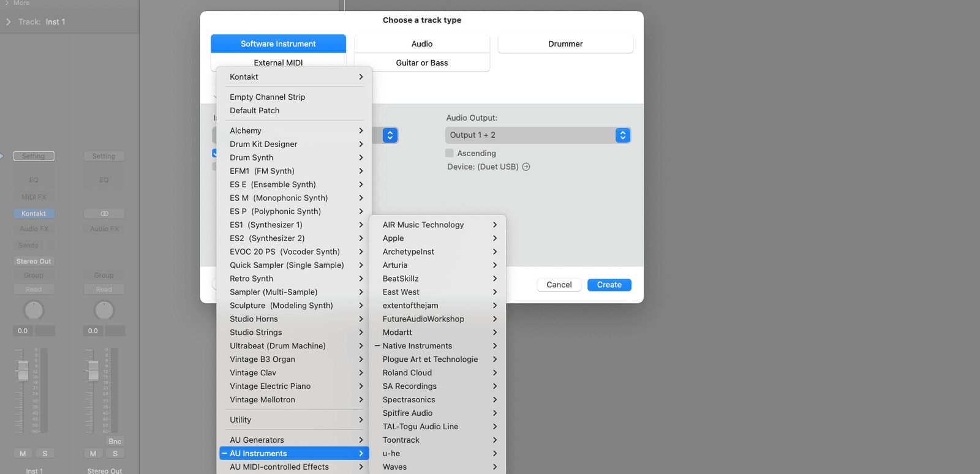
Task: Expand the Track: Inst 1 disclosure chevron
Action: (9, 21)
